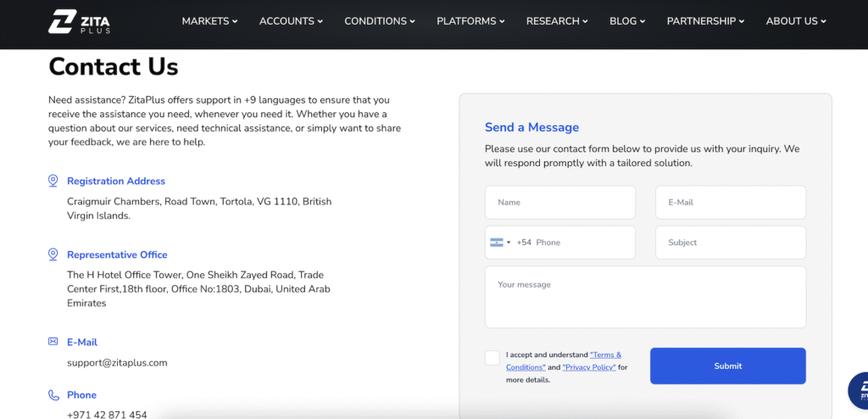Viewport: 868px width, 419px height.
Task: Focus the Name input field
Action: pos(560,203)
